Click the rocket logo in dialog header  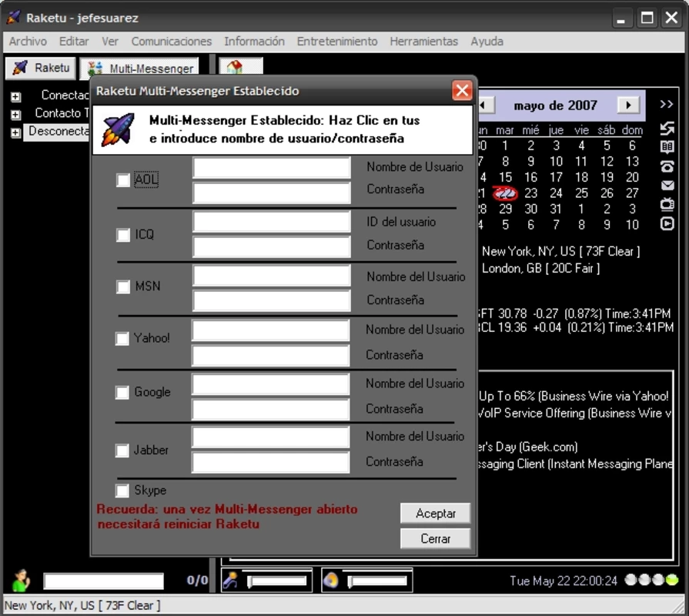click(118, 129)
